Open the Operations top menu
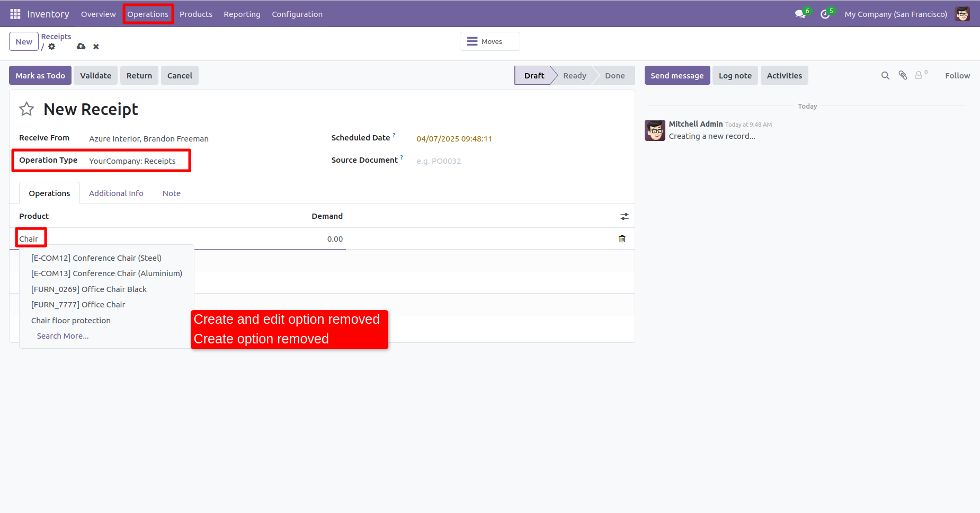The height and width of the screenshot is (513, 980). [x=148, y=14]
